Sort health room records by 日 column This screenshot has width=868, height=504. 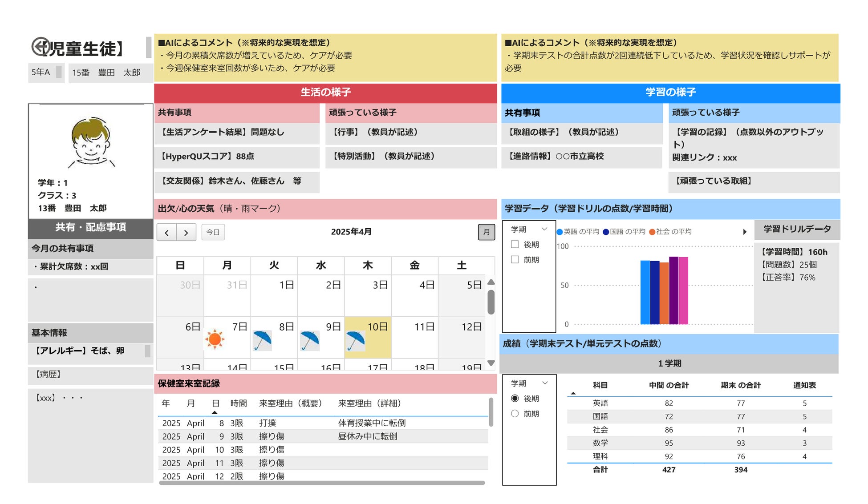(215, 403)
